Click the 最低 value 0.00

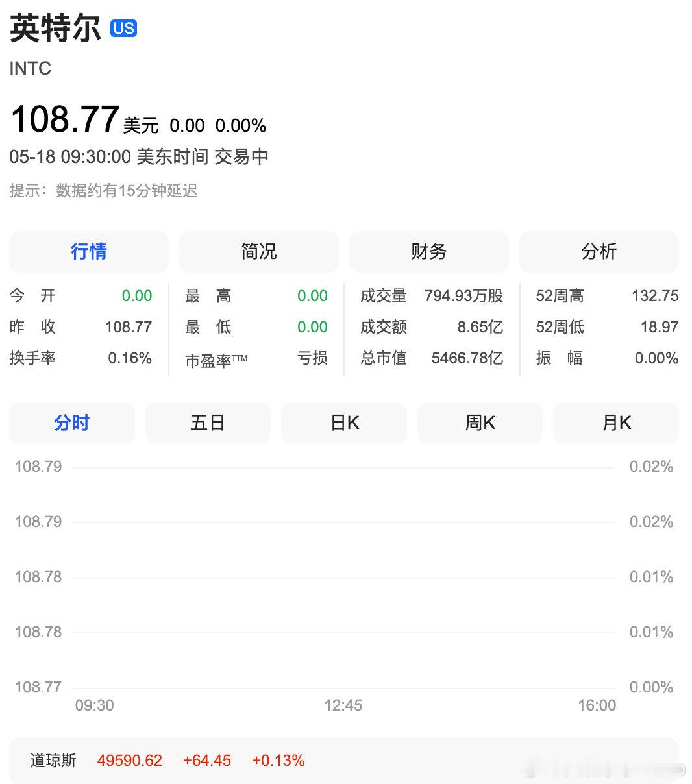click(x=312, y=326)
